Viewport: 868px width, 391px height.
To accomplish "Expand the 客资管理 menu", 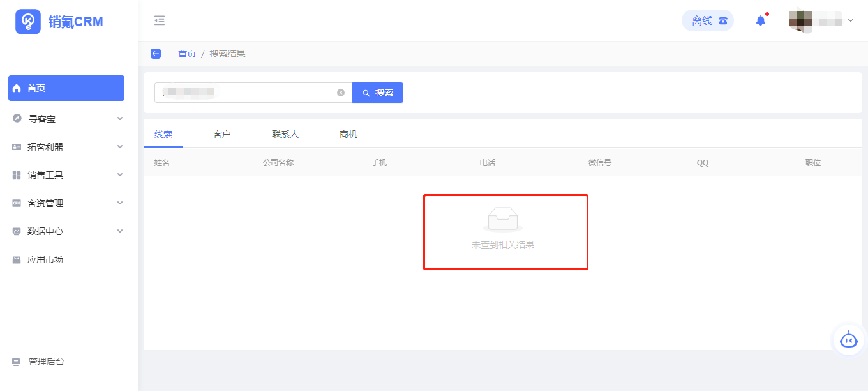I will coord(67,203).
